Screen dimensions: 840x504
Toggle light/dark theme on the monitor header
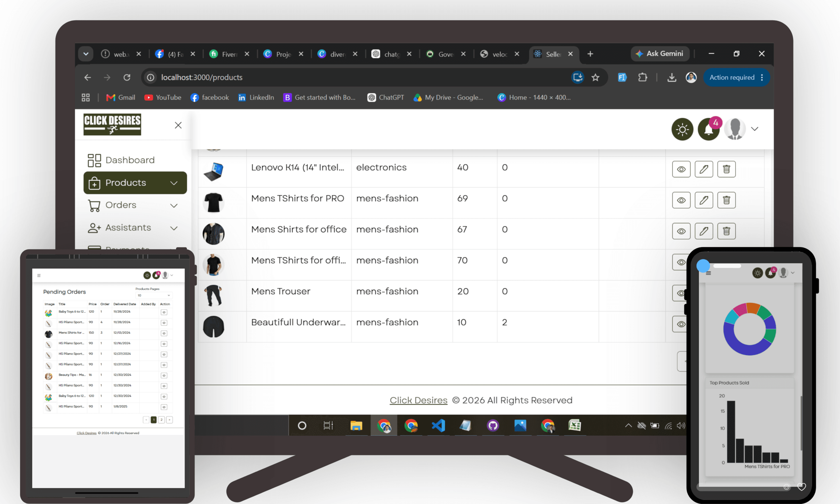[x=682, y=129]
